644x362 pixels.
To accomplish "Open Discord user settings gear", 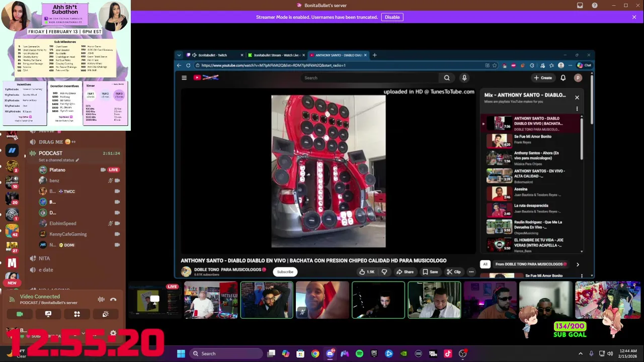I will (113, 333).
